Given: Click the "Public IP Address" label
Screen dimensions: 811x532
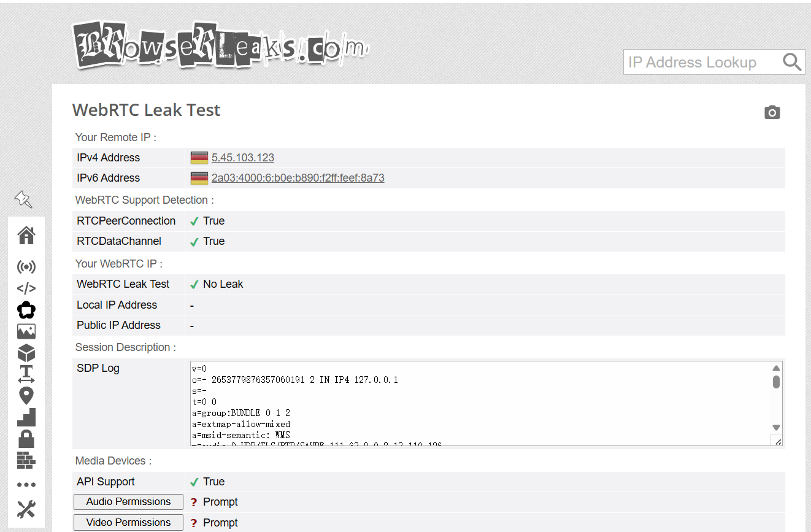Looking at the screenshot, I should [119, 325].
